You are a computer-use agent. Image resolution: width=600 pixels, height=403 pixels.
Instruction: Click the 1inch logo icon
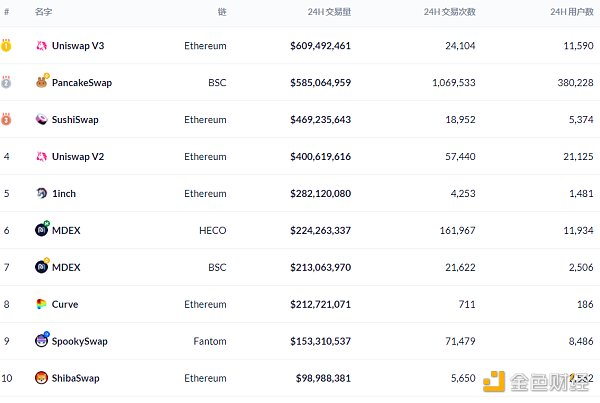[41, 194]
